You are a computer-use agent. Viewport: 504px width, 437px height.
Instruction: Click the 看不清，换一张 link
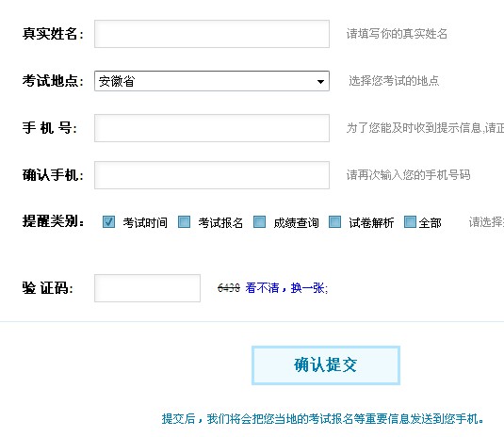[285, 287]
